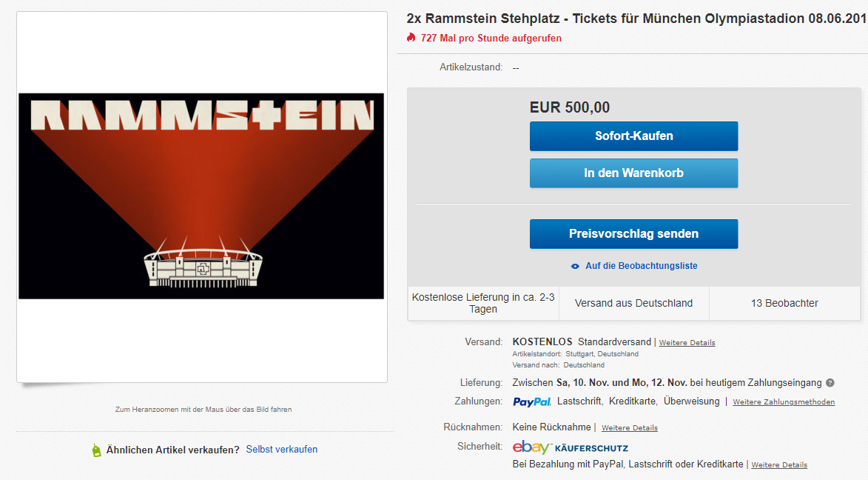
Task: Click the flame icon beside the view count
Action: click(411, 38)
